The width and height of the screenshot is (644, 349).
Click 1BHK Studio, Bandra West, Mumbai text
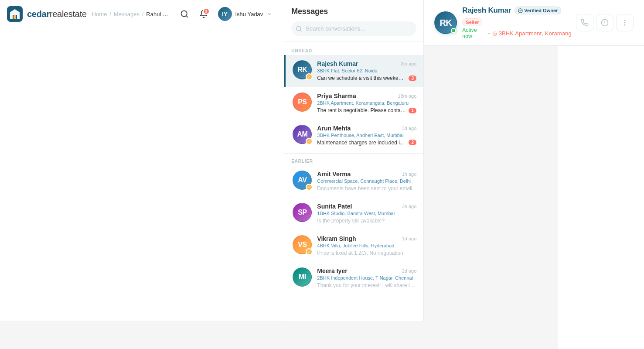[356, 213]
